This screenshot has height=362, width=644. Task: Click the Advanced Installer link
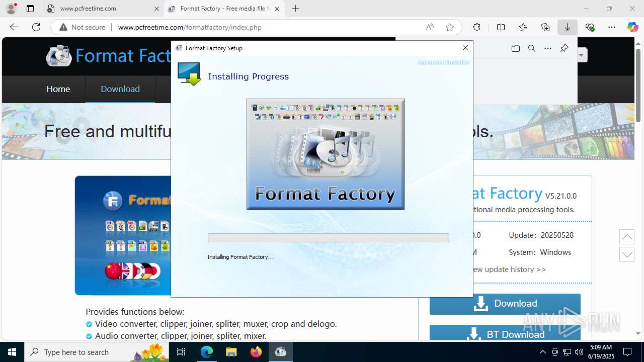[444, 62]
